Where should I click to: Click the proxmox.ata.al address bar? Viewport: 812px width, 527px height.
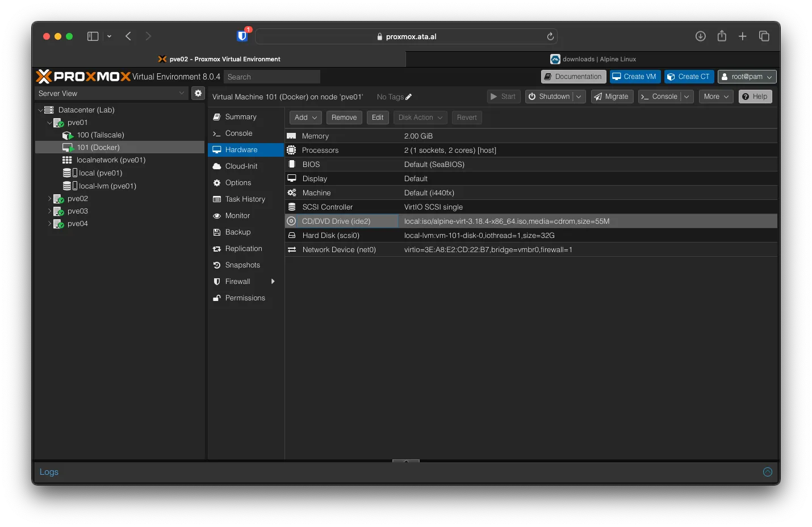click(406, 36)
